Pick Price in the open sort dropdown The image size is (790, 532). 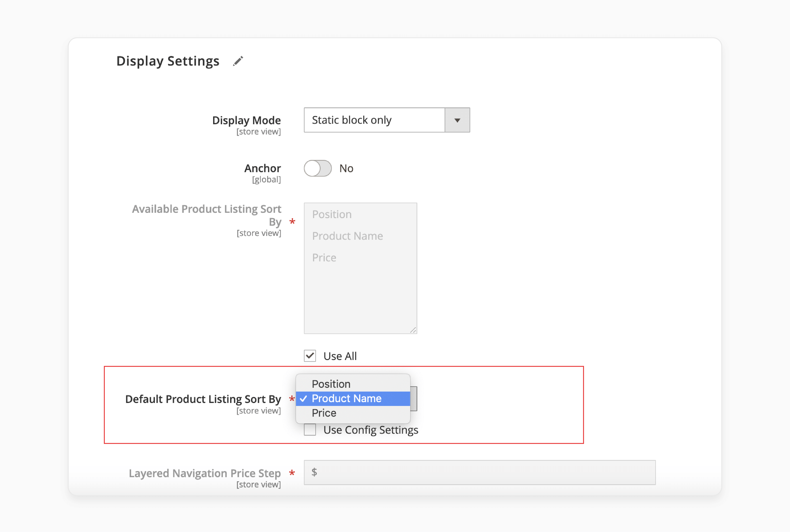[x=353, y=413]
